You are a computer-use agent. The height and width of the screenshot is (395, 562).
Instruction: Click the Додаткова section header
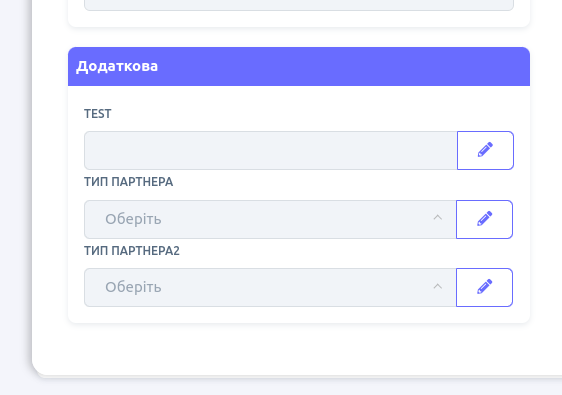[x=299, y=66]
